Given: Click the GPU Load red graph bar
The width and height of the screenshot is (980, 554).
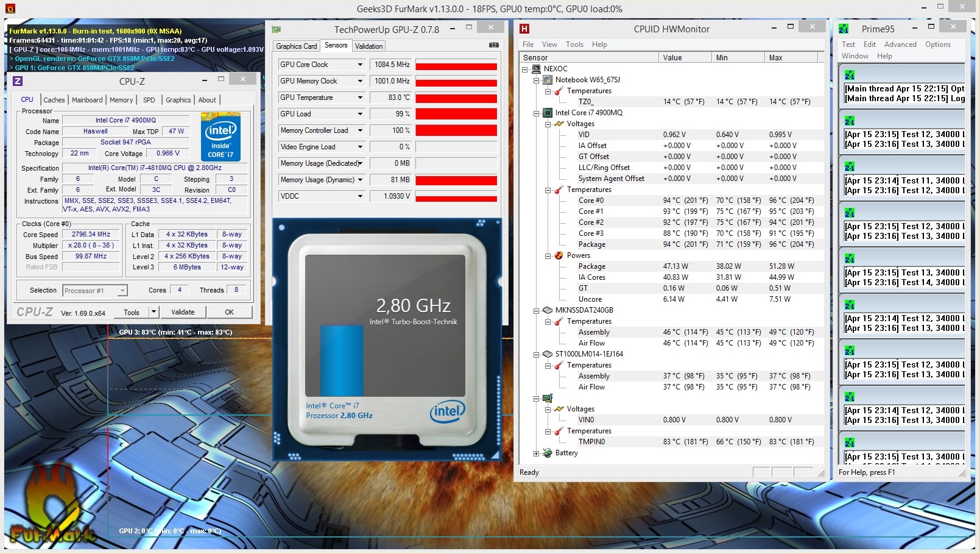Looking at the screenshot, I should pyautogui.click(x=456, y=114).
